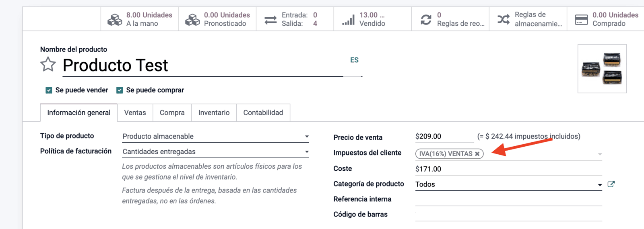Toggle the Se puede comprar checkbox
Image resolution: width=644 pixels, height=229 pixels.
coord(120,90)
